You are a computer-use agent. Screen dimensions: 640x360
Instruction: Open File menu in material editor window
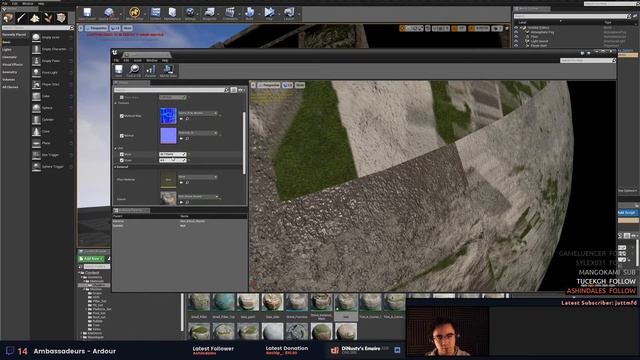[116, 60]
